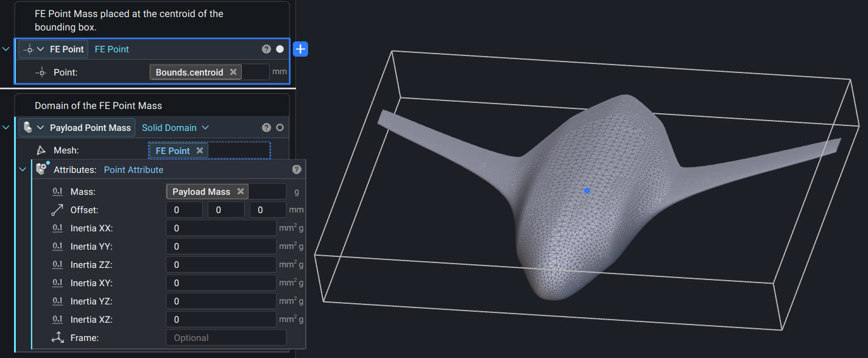Click the scalar icon beside Inertia XZ
This screenshot has height=358, width=868.
(57, 320)
